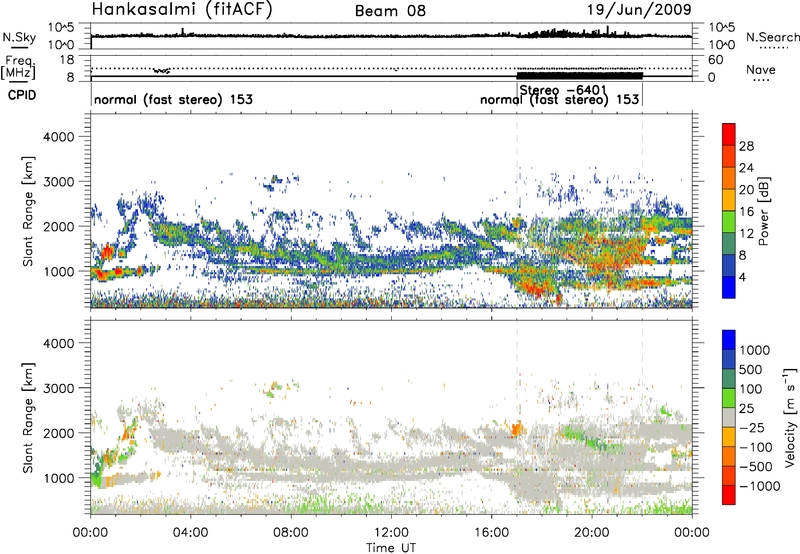
Task: Click the '16' power scale value
Action: pos(746,212)
